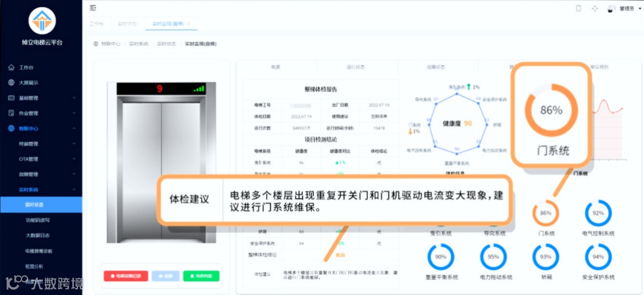Click the 90% 重量平衡系统 gauge
The height and width of the screenshot is (295, 644).
[441, 257]
